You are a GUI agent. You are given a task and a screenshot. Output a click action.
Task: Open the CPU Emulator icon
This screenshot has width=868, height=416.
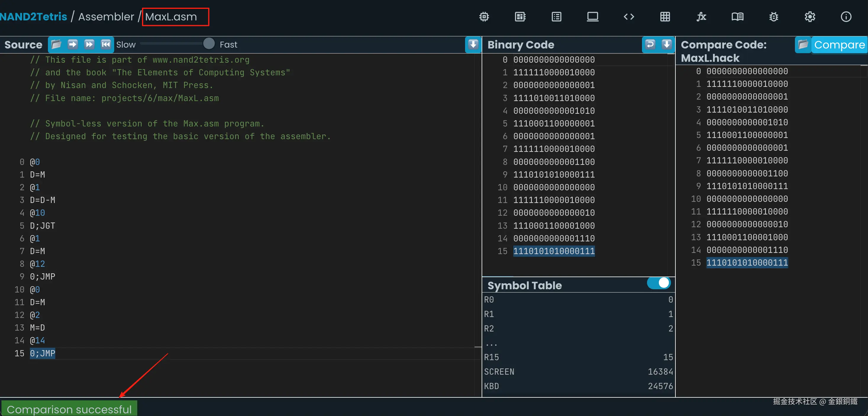[x=520, y=17]
